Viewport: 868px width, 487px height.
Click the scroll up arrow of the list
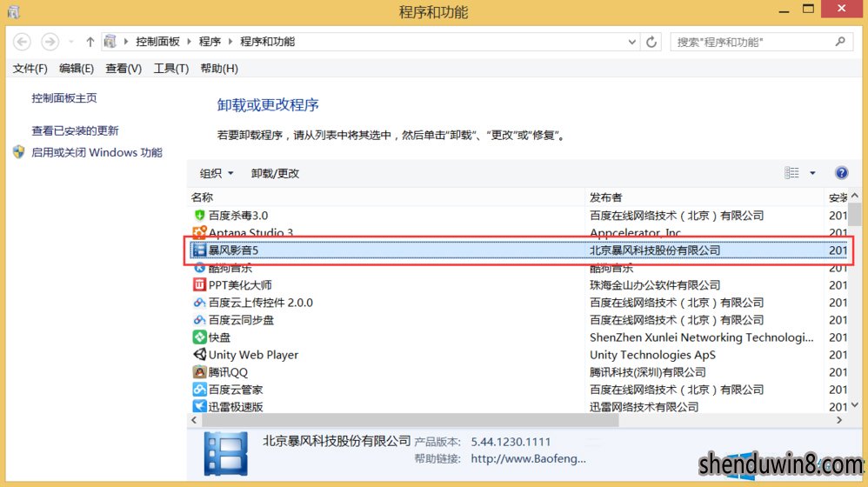(x=855, y=196)
